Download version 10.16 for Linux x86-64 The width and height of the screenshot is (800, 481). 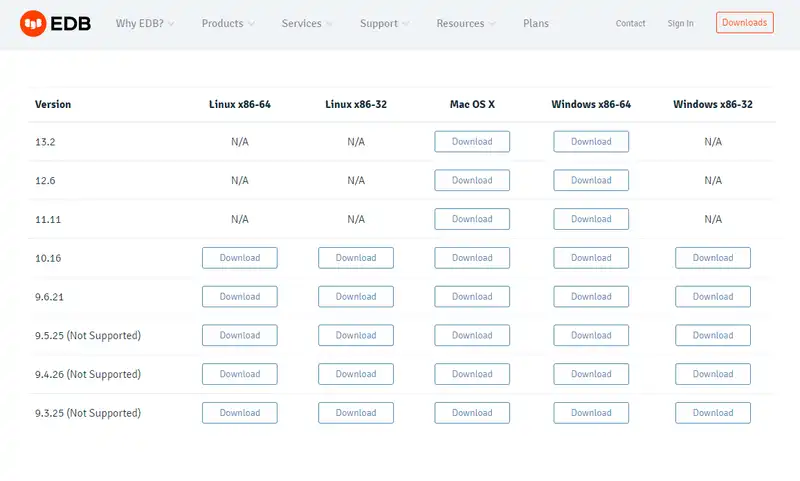(x=240, y=258)
